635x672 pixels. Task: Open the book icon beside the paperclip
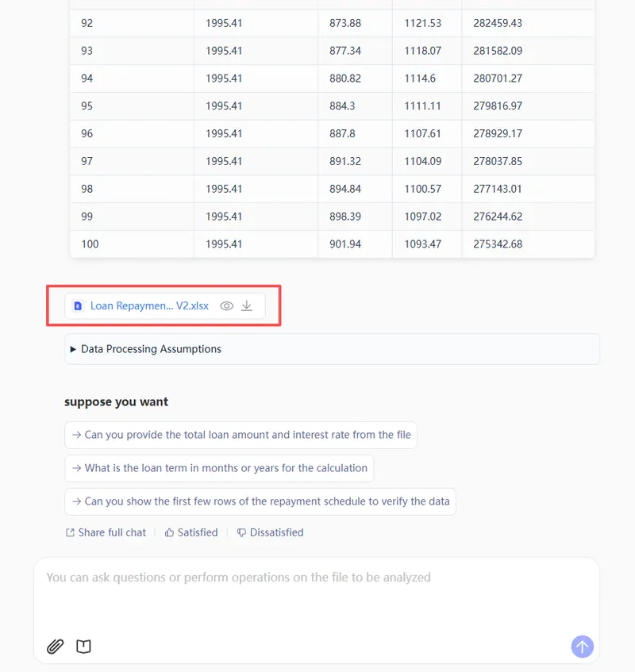[83, 647]
